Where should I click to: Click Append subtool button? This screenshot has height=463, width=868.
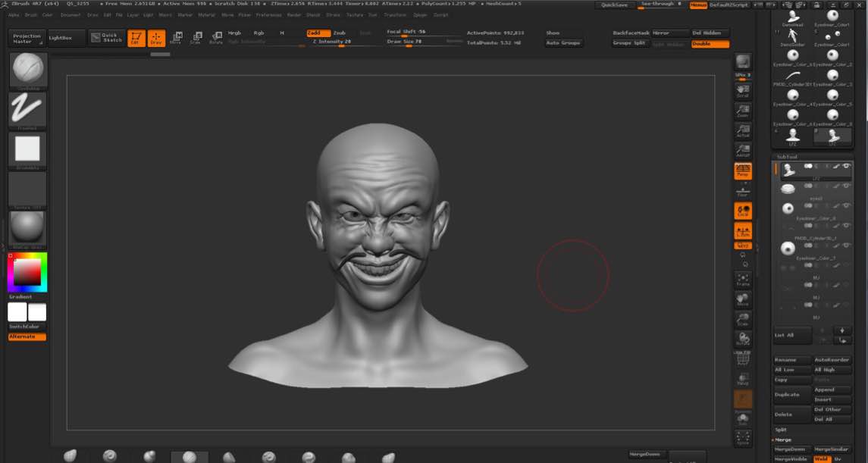pyautogui.click(x=832, y=389)
